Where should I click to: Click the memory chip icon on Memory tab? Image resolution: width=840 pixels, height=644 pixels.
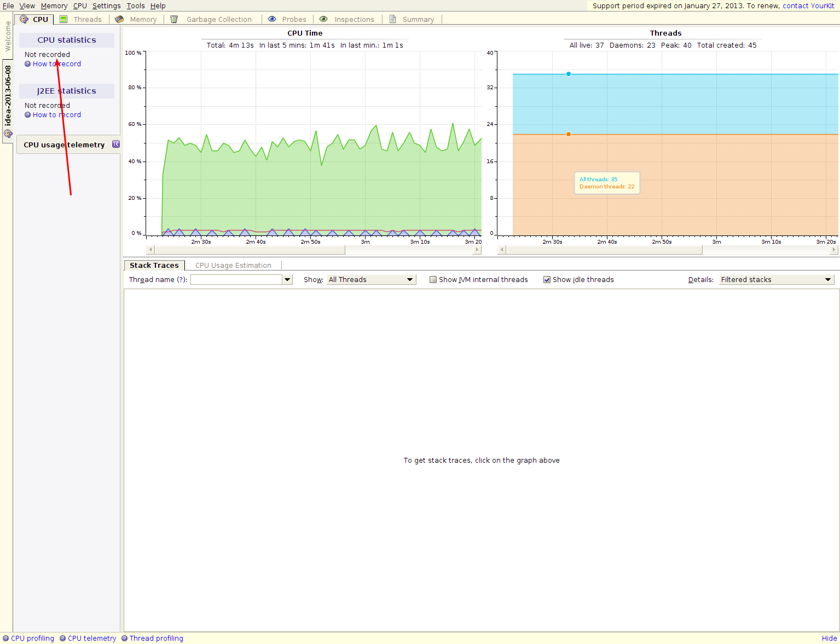pos(119,19)
